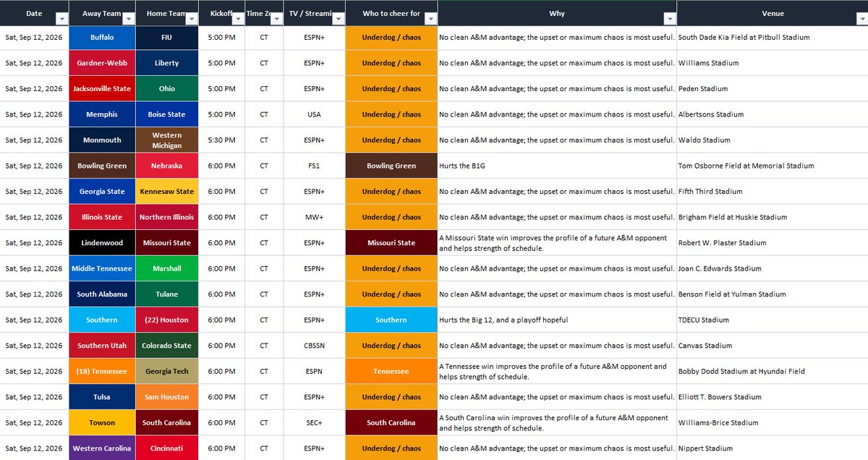The width and height of the screenshot is (868, 460).
Task: Select the (18) Tennessee away team cell
Action: [x=102, y=371]
